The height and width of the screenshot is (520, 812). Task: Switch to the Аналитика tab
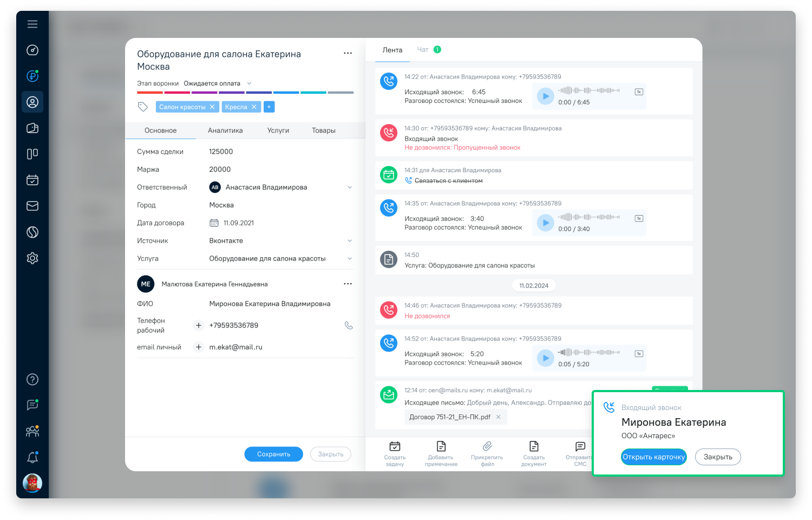pos(225,130)
